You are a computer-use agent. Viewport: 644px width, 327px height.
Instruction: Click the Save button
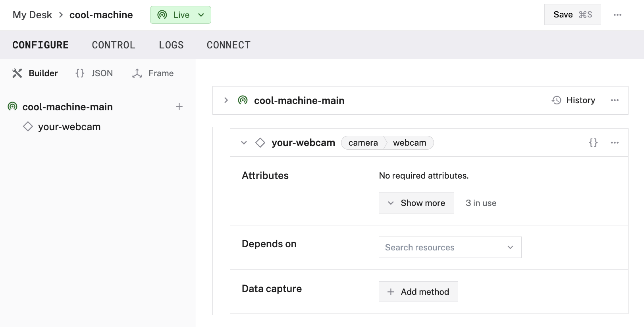[572, 15]
